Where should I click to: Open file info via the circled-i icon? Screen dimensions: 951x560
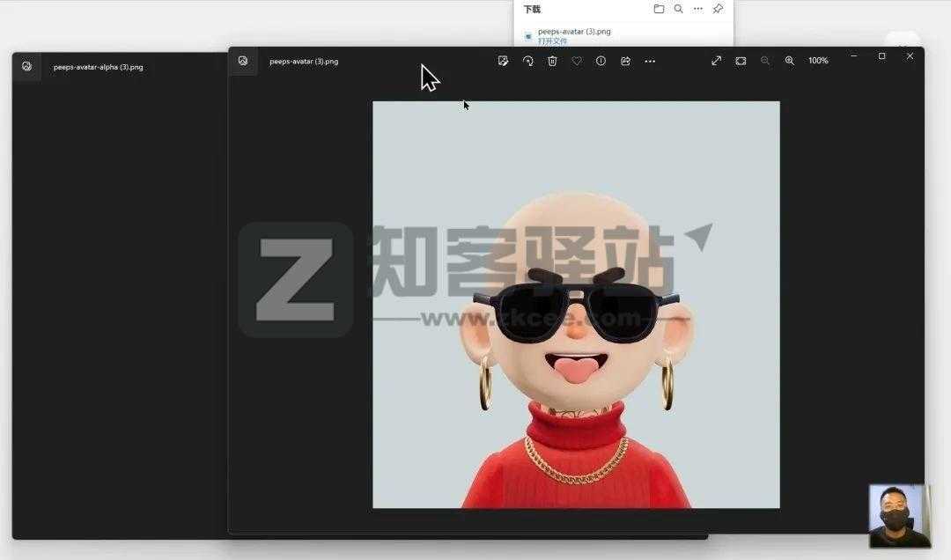(601, 61)
